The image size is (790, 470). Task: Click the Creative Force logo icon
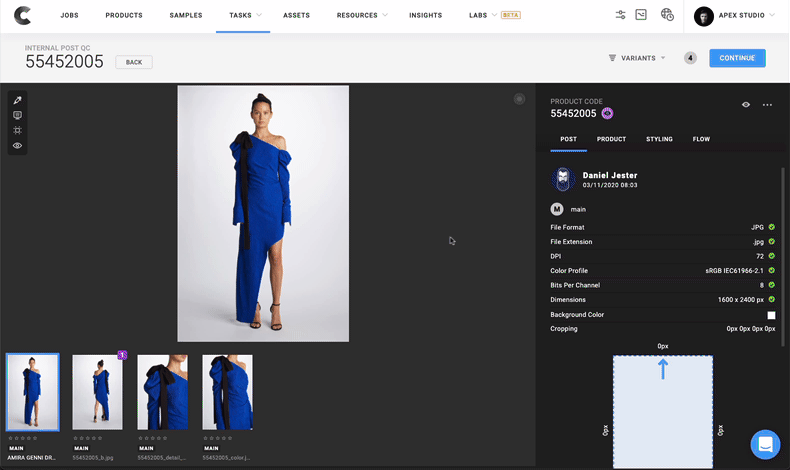point(22,15)
